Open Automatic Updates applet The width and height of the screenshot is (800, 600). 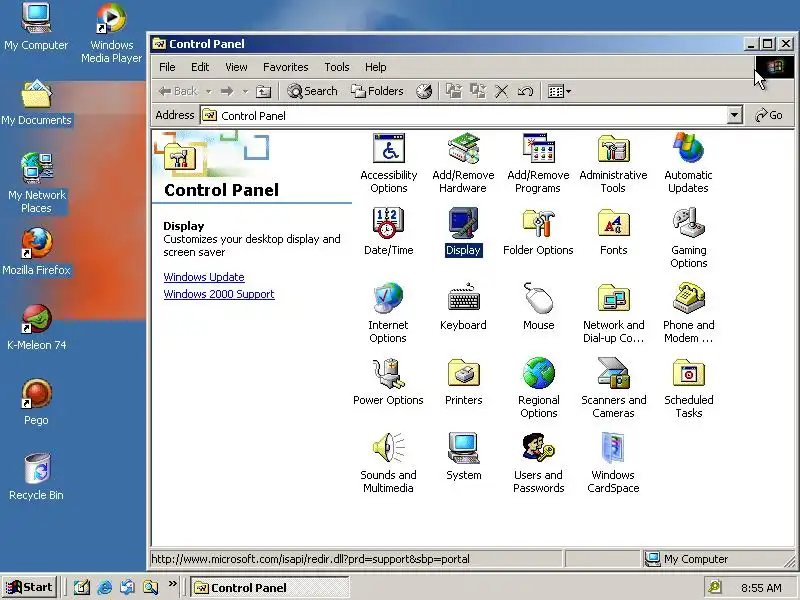[688, 163]
